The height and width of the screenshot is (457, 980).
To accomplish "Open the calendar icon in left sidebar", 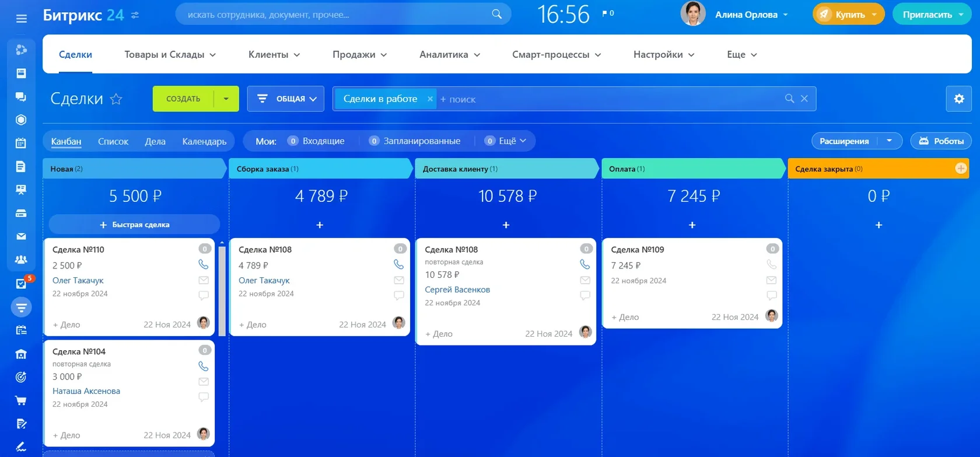I will click(21, 143).
